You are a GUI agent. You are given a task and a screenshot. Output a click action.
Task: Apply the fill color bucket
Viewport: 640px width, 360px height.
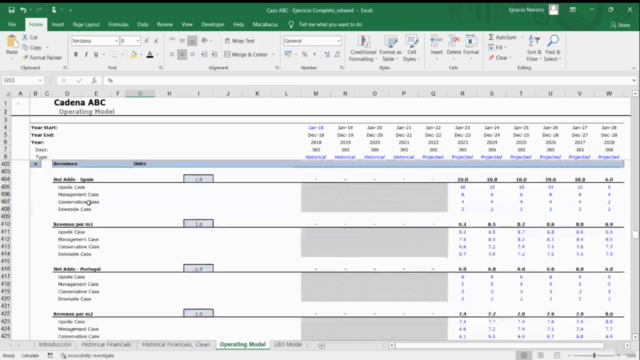(x=133, y=54)
